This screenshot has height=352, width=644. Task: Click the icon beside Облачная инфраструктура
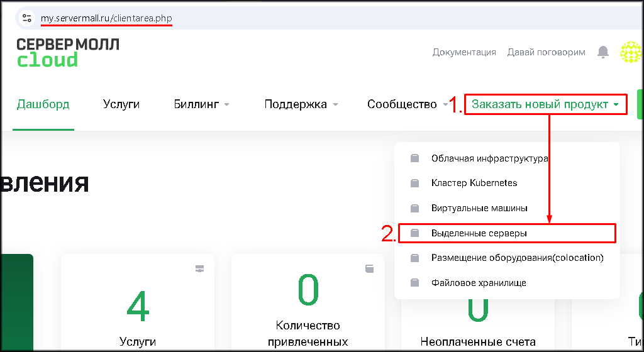(x=414, y=158)
